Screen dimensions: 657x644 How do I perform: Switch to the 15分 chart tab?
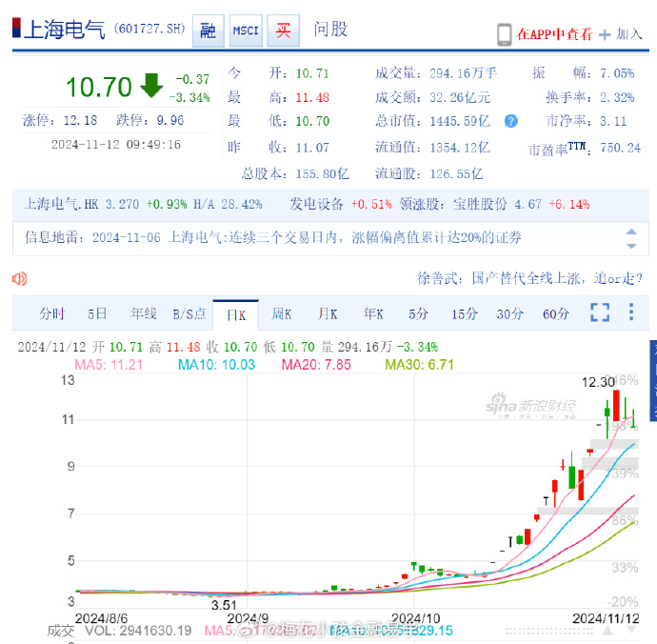pos(465,313)
